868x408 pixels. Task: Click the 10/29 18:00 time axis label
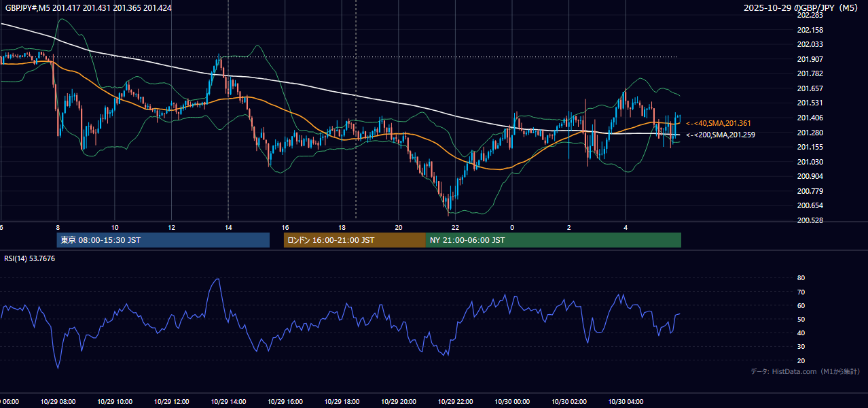(x=342, y=402)
